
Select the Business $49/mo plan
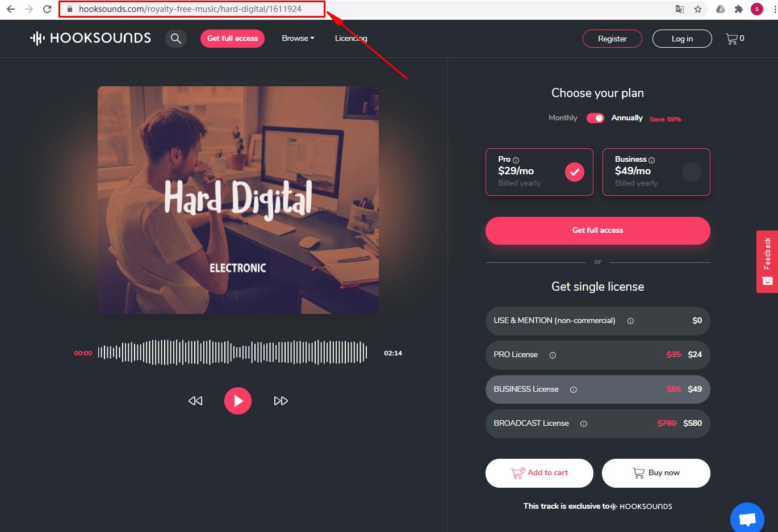(656, 171)
